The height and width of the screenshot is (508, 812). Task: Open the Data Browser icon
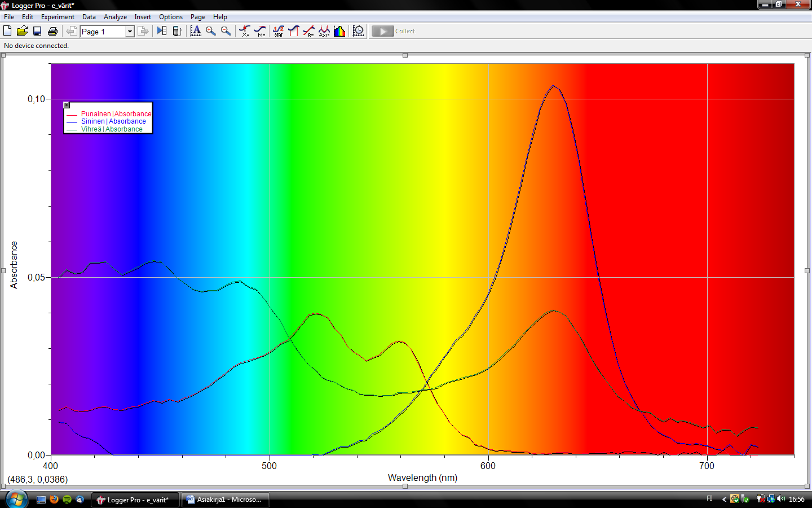click(x=162, y=31)
